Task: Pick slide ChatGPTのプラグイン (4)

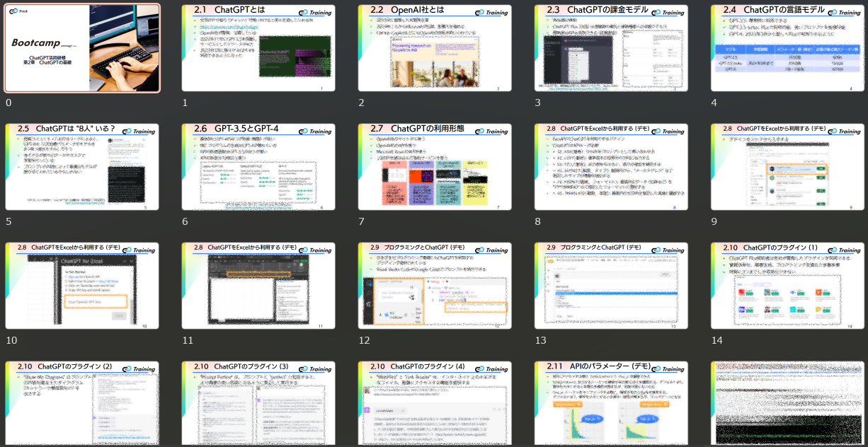Action: 435,403
